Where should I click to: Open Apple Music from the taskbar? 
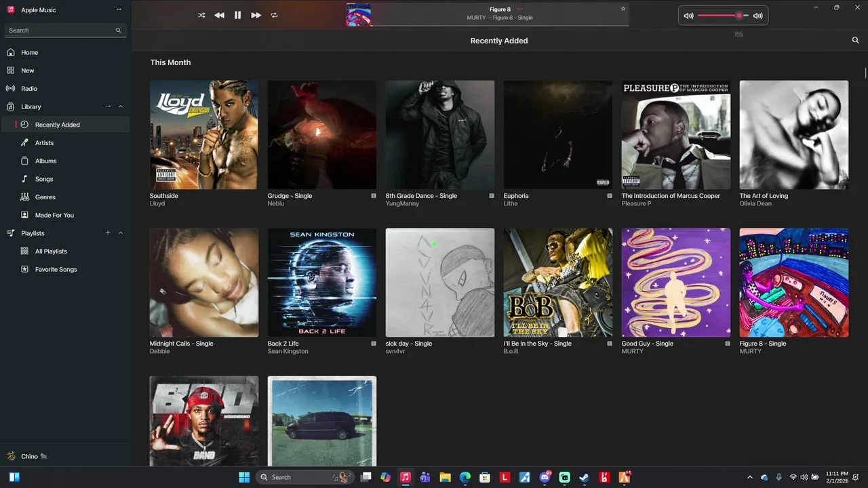[405, 477]
